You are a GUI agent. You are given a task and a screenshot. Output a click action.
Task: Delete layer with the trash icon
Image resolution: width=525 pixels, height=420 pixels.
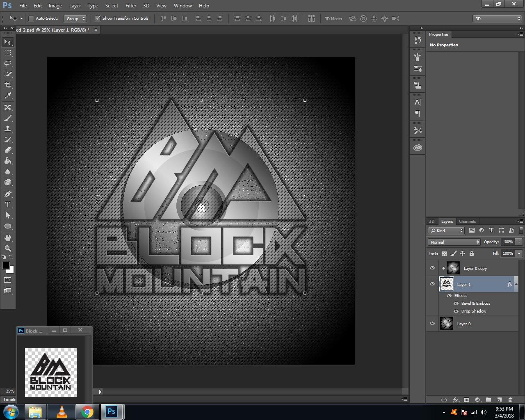point(510,399)
